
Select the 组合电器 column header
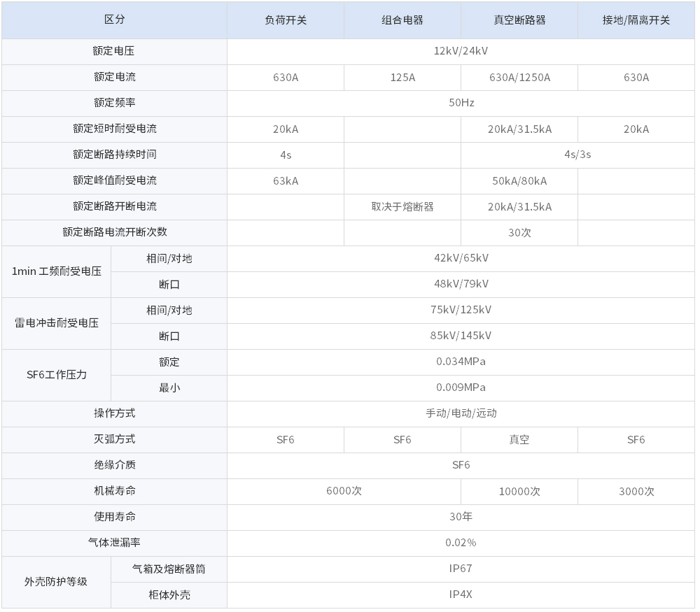(x=402, y=20)
